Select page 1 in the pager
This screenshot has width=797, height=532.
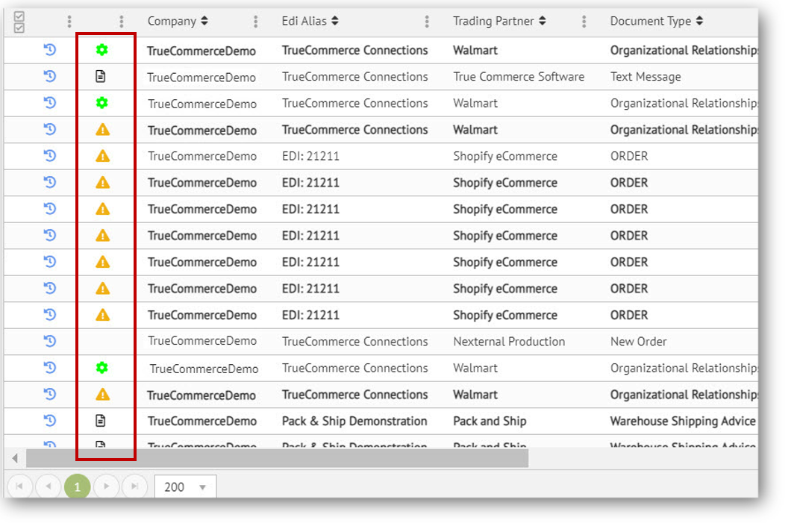coord(77,487)
